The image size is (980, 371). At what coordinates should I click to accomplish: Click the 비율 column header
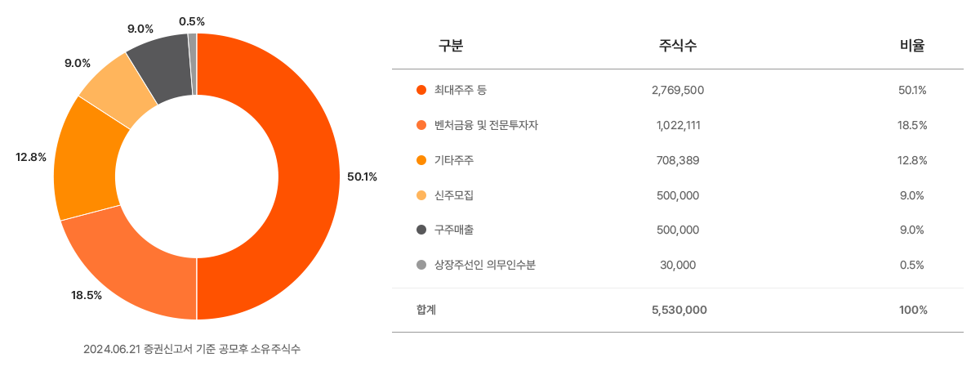(911, 47)
